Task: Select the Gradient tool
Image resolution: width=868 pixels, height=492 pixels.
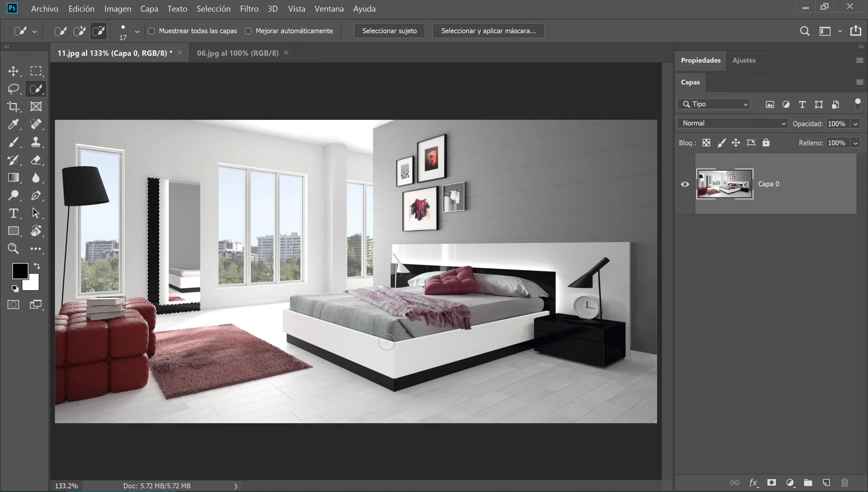Action: [x=13, y=178]
